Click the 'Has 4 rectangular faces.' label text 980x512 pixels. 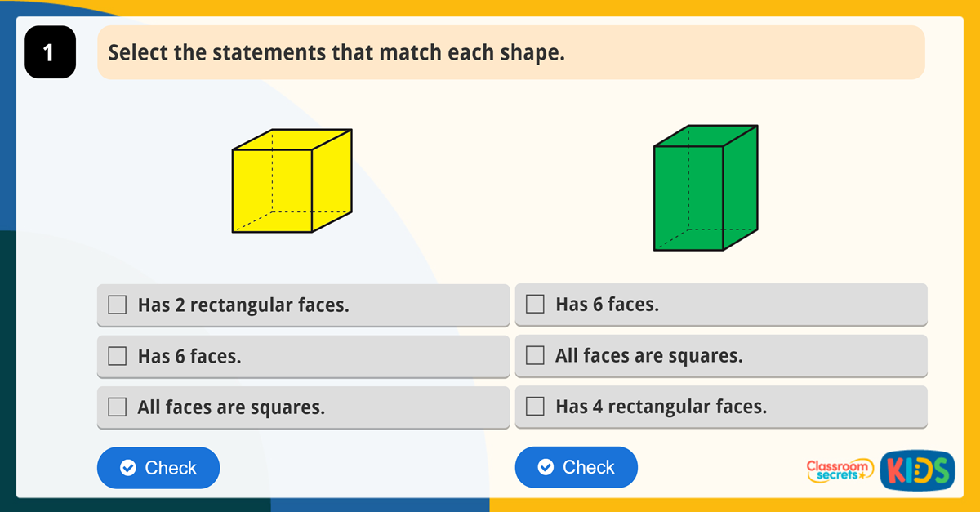[x=661, y=406]
